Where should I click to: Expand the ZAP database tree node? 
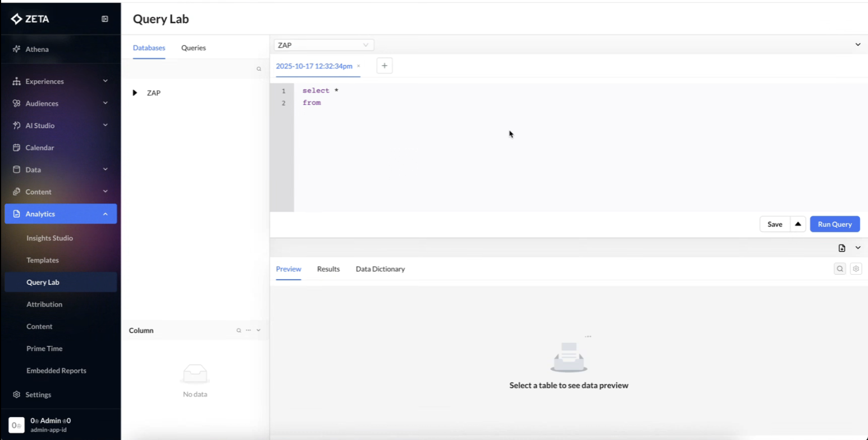coord(135,93)
